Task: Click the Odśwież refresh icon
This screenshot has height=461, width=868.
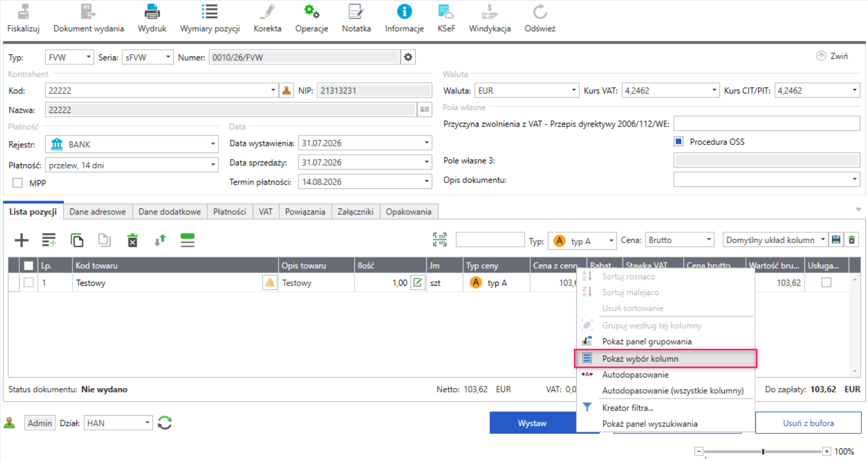Action: tap(540, 11)
